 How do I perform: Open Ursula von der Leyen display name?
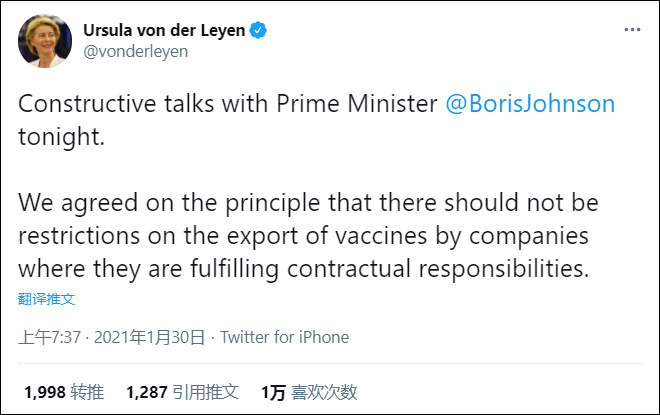pos(164,31)
